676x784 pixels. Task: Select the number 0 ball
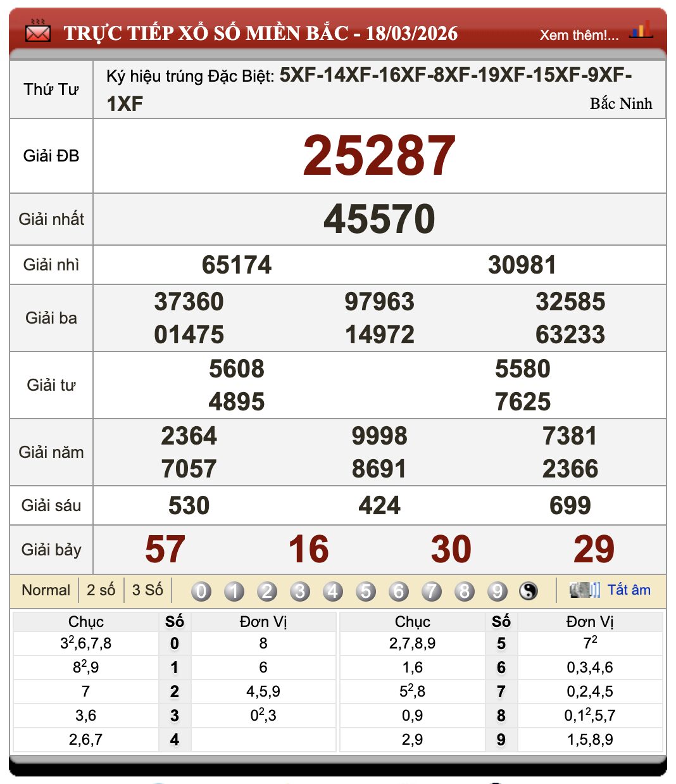(201, 590)
